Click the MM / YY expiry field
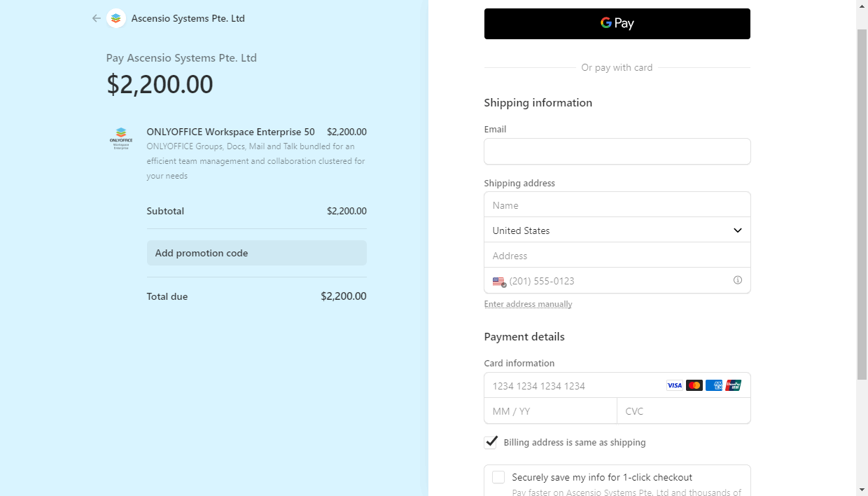Image resolution: width=868 pixels, height=496 pixels. pyautogui.click(x=550, y=411)
